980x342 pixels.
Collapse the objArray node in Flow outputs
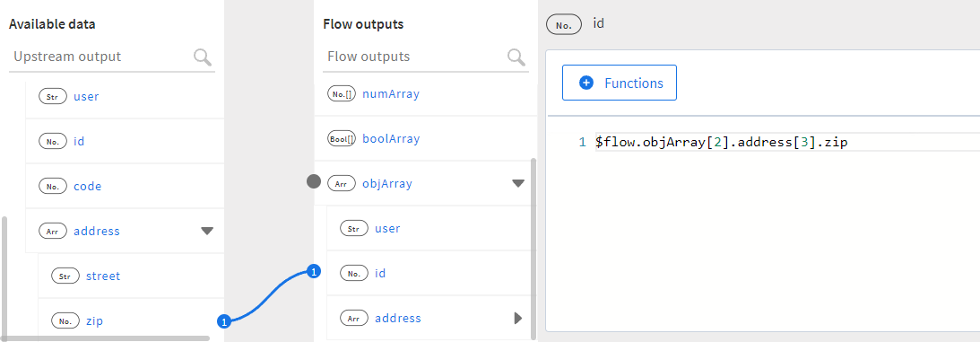[x=518, y=184]
